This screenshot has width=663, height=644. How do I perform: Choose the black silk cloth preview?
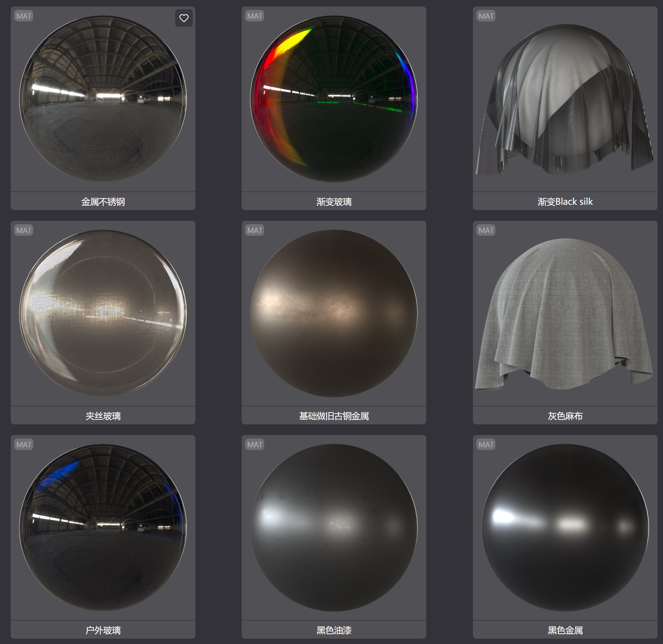click(x=565, y=99)
